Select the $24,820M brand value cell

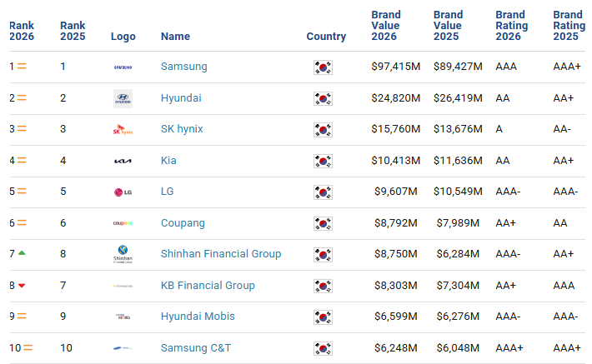tap(396, 98)
